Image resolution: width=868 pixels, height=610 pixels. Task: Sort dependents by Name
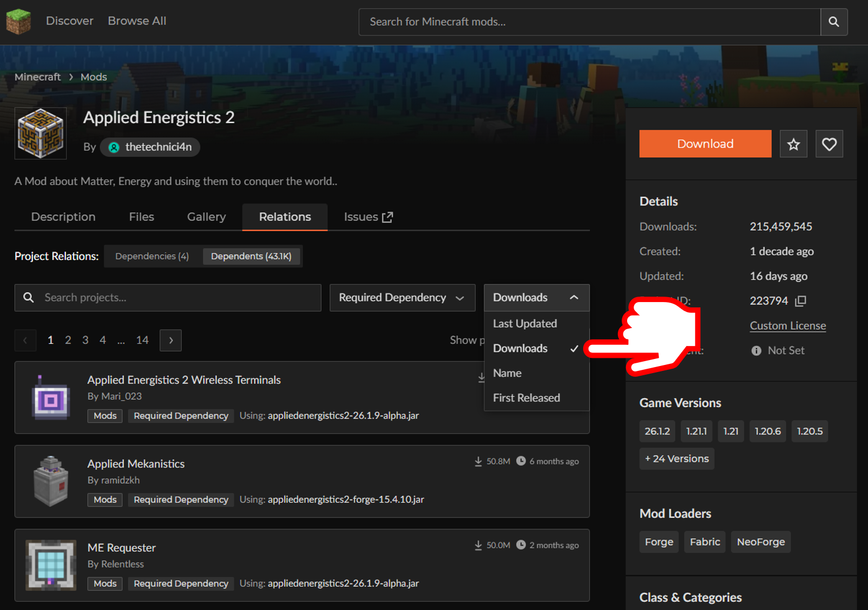click(x=537, y=374)
